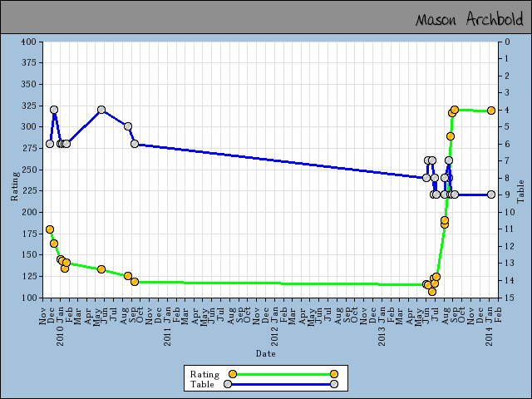This screenshot has height=399, width=532.
Task: Click the Table axis label on the right
Action: [520, 192]
